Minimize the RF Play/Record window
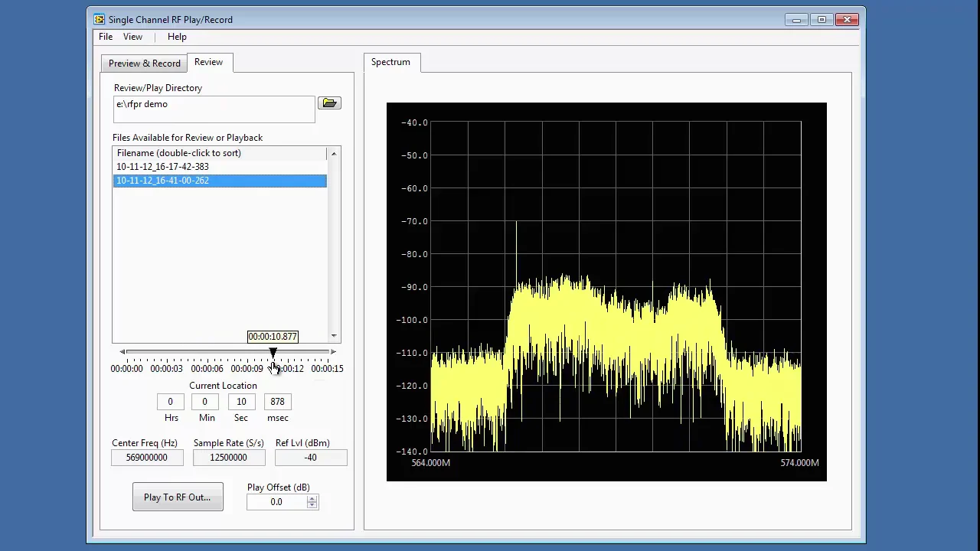Image resolution: width=980 pixels, height=551 pixels. (x=796, y=20)
